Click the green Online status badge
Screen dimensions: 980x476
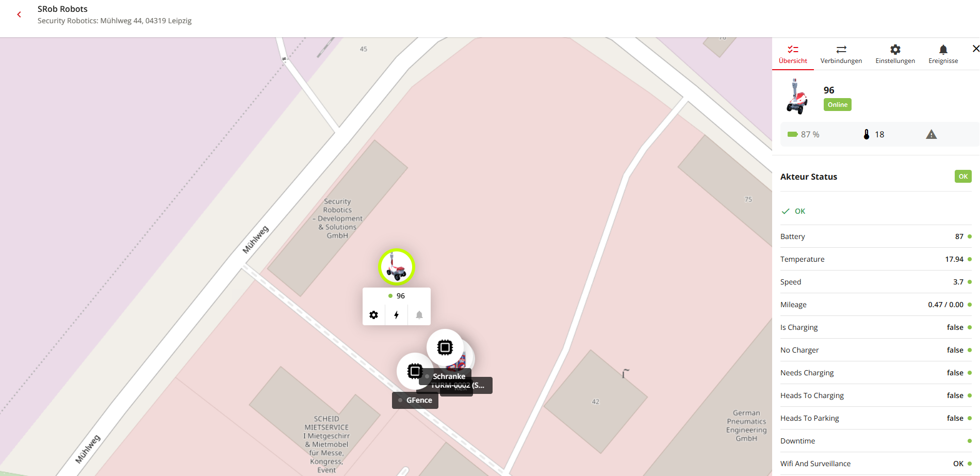pyautogui.click(x=838, y=105)
